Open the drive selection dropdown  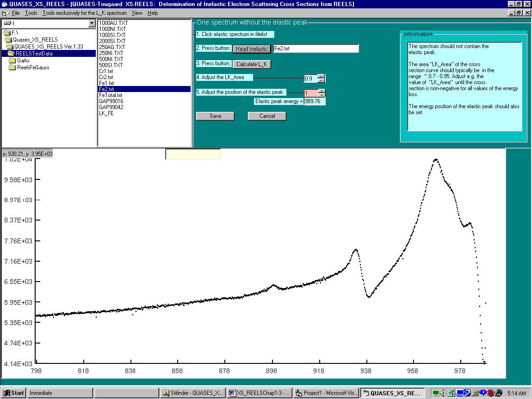click(92, 24)
